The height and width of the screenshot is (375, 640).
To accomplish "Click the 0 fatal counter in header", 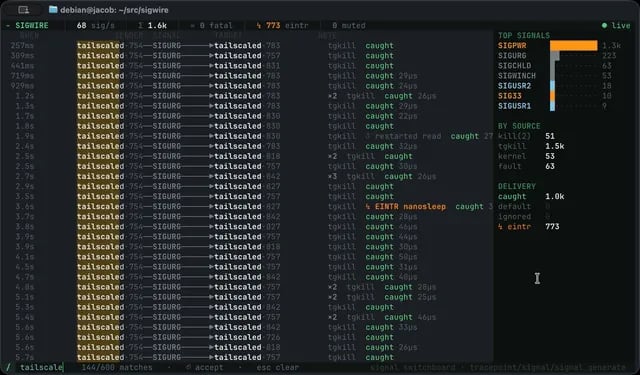I will pos(211,25).
